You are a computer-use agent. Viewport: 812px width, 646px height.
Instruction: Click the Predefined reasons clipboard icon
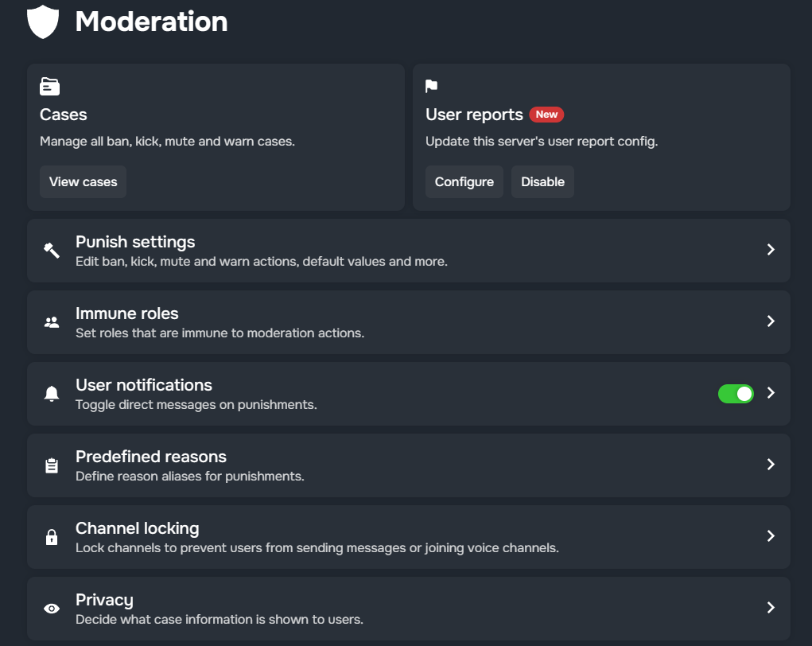pos(52,465)
